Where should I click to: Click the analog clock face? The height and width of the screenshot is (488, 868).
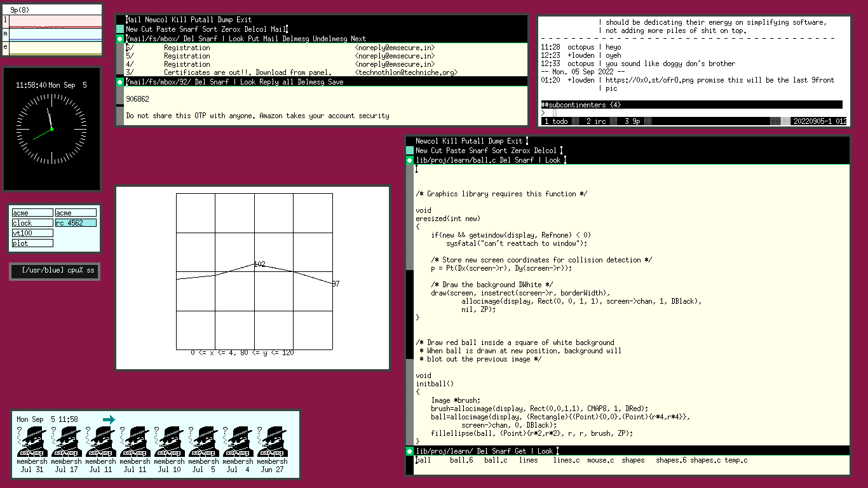(51, 129)
